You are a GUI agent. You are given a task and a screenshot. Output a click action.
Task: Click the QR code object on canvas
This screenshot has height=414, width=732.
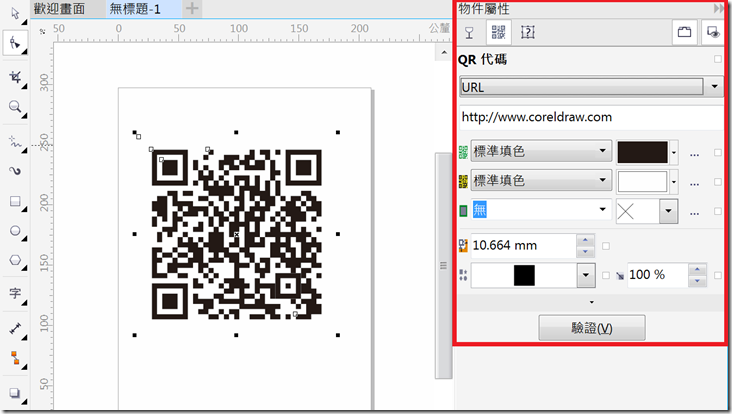[237, 234]
